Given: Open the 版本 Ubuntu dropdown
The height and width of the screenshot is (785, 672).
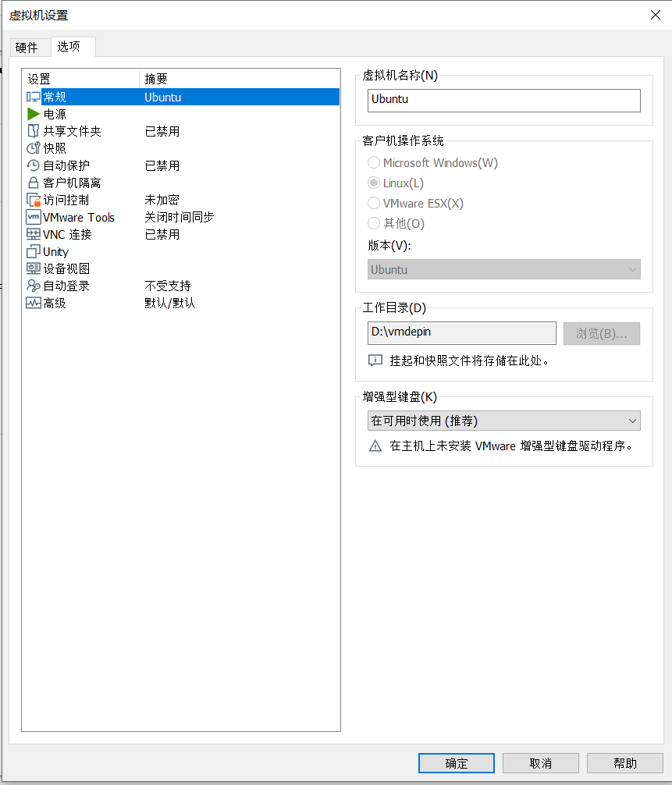Looking at the screenshot, I should pyautogui.click(x=503, y=269).
